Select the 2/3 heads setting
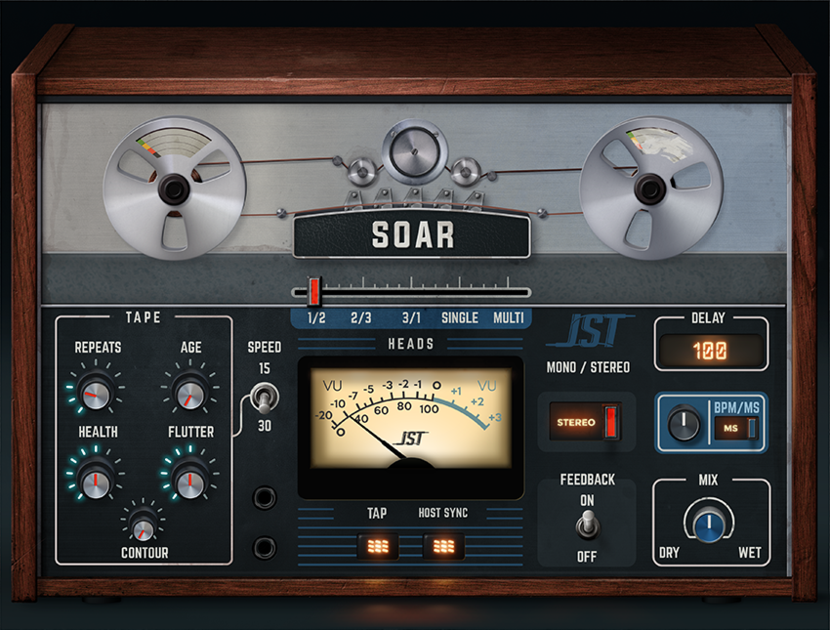830x630 pixels. [x=361, y=318]
